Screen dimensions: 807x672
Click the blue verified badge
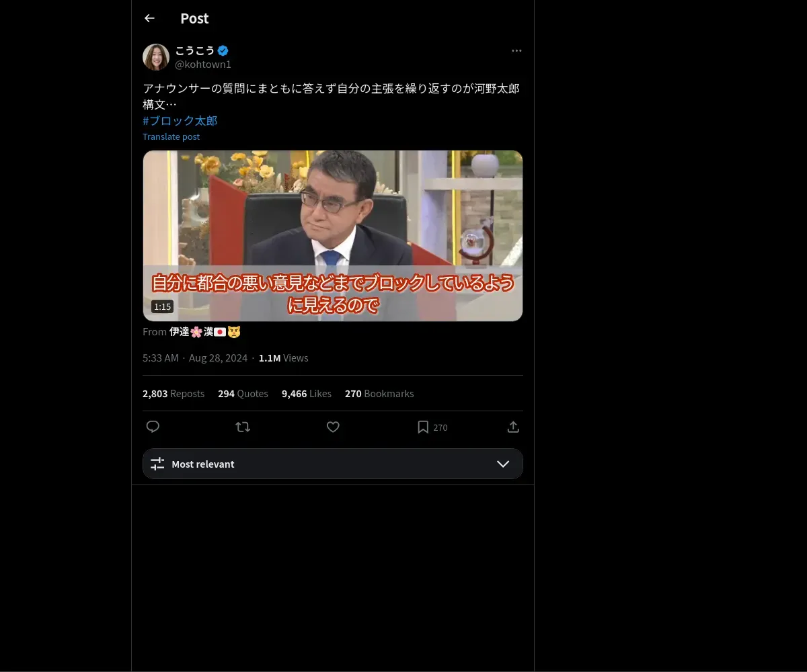tap(223, 50)
